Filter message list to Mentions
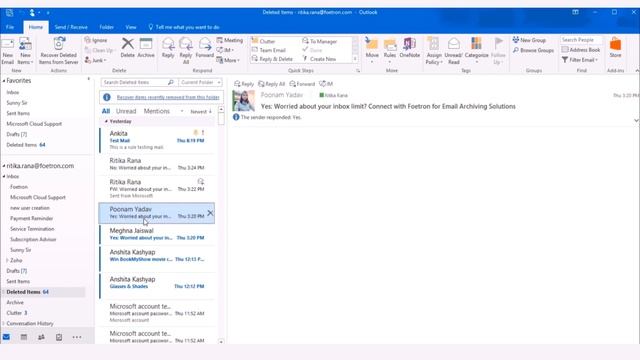The image size is (640, 360). [156, 111]
